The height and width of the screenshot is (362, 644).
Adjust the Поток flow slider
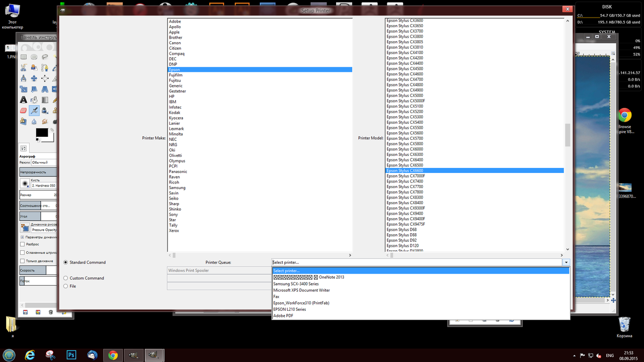coord(38,281)
